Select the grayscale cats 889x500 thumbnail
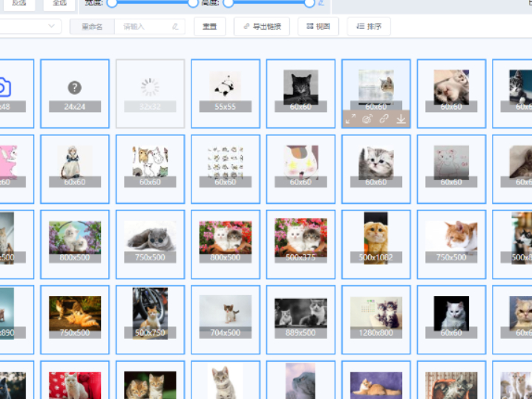The height and width of the screenshot is (399, 532). (301, 320)
